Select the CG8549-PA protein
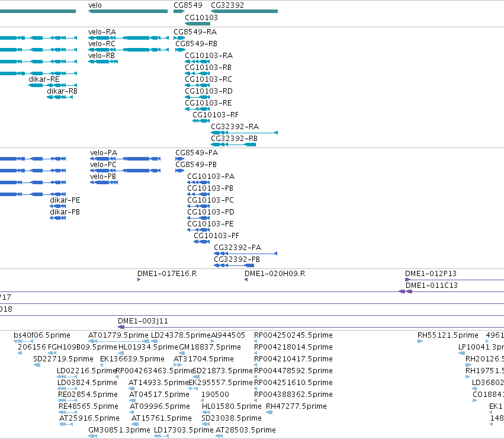 coord(180,159)
